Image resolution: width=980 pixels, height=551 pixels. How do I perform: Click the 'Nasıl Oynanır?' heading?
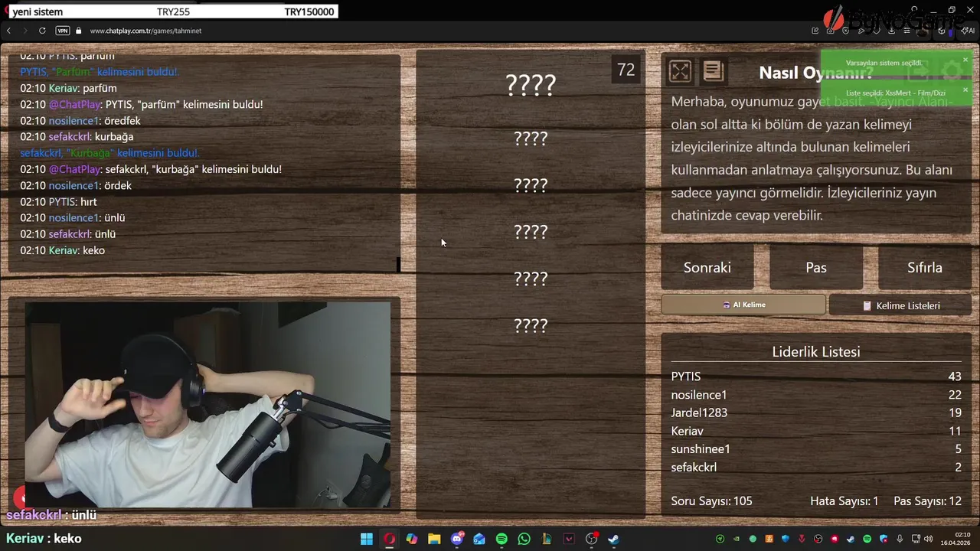pos(815,73)
